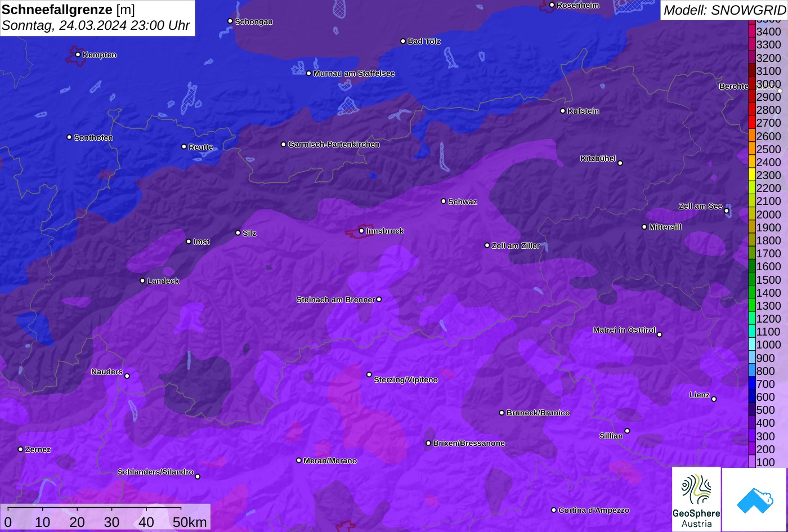Click the blue cloud house logo
Screen dimensions: 788x532
click(754, 499)
